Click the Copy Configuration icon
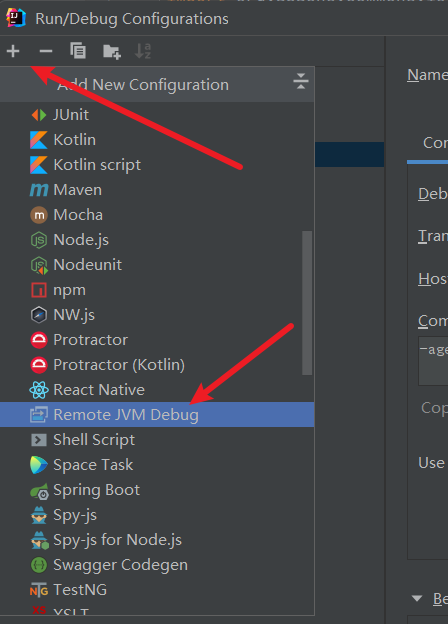The height and width of the screenshot is (624, 448). [x=78, y=51]
